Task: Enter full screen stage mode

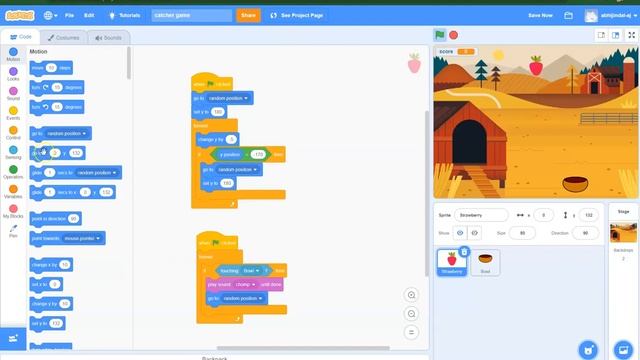Action: click(x=631, y=35)
